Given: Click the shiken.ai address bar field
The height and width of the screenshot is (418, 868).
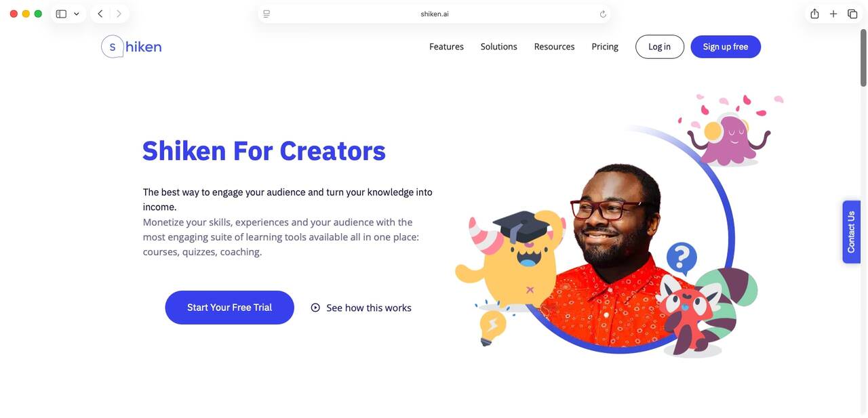Looking at the screenshot, I should pos(434,14).
